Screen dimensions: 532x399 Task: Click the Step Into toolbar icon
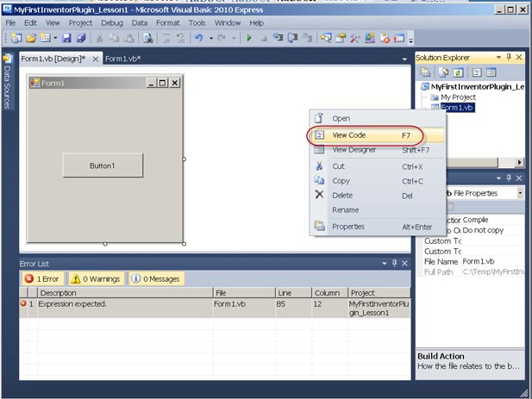[x=279, y=38]
